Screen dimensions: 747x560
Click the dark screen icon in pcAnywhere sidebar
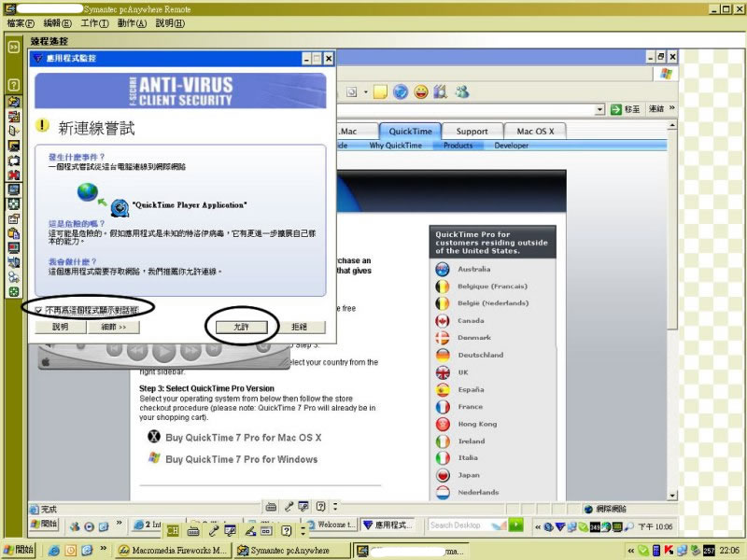point(13,146)
